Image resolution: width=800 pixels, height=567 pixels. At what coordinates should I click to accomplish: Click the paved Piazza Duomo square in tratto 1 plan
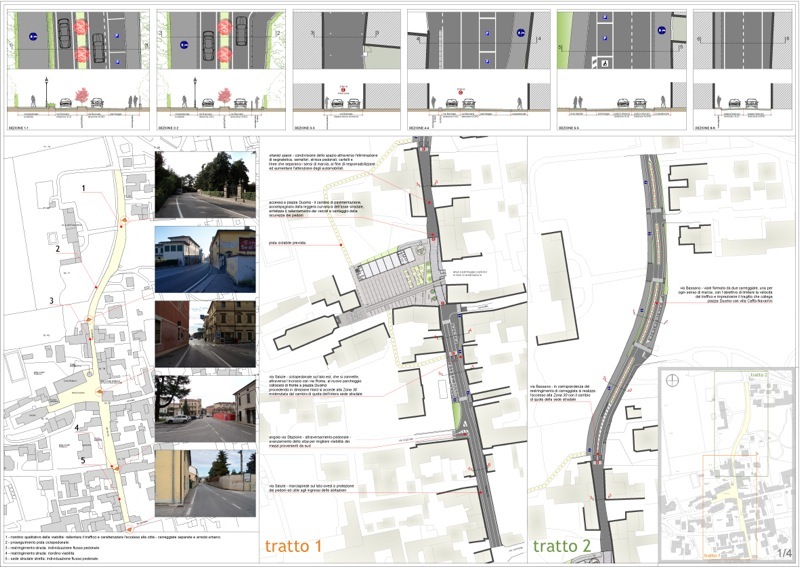393,287
